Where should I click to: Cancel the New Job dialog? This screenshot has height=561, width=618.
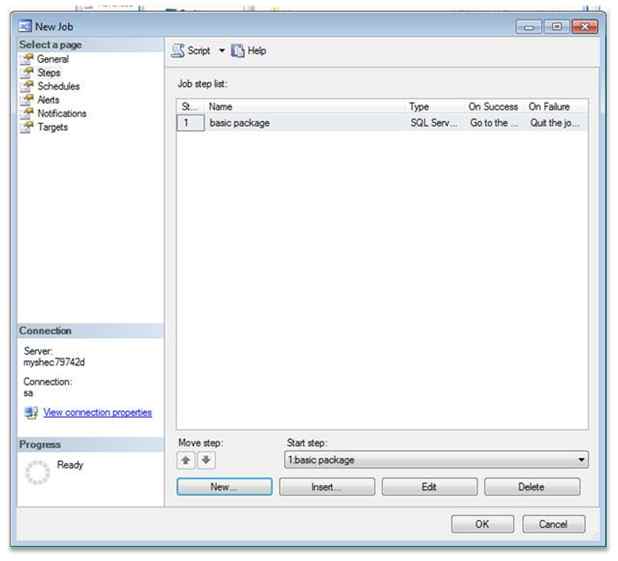coord(553,524)
